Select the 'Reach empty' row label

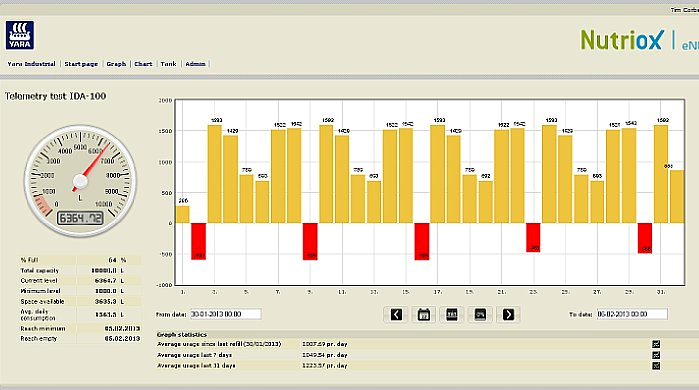39,339
